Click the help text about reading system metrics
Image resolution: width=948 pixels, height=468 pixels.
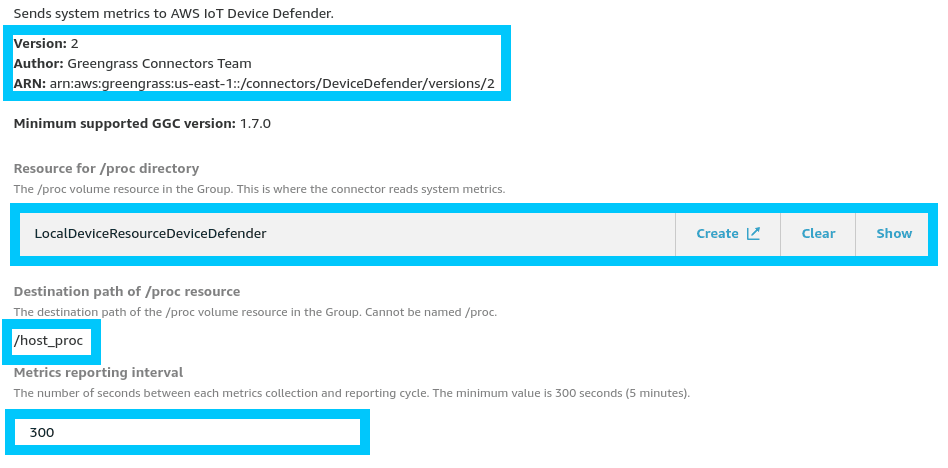259,189
